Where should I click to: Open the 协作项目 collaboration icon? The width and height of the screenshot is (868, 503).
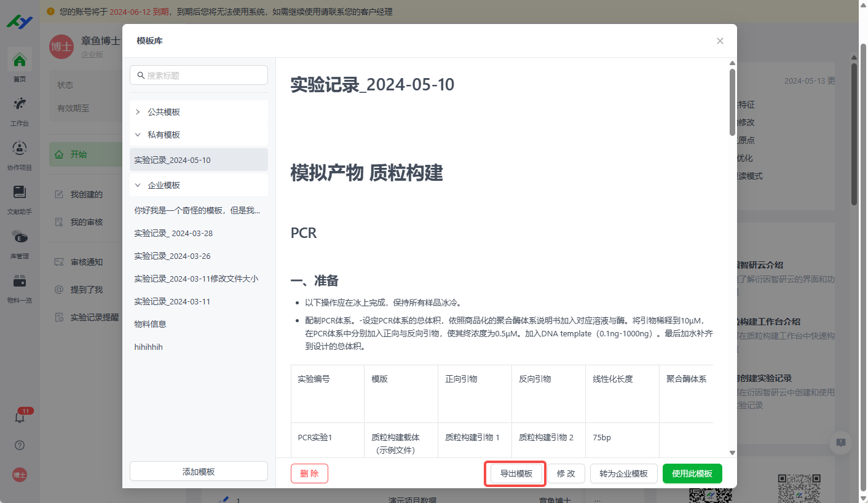[20, 148]
